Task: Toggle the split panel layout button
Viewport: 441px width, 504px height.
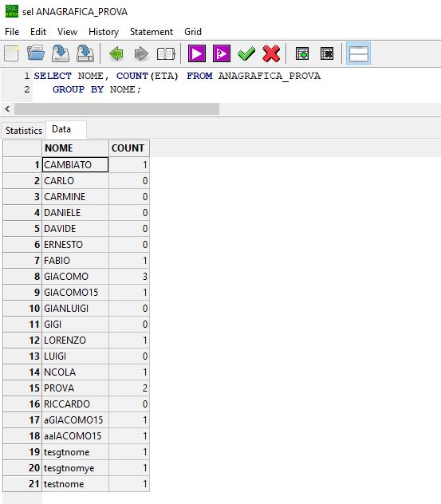Action: 358,53
